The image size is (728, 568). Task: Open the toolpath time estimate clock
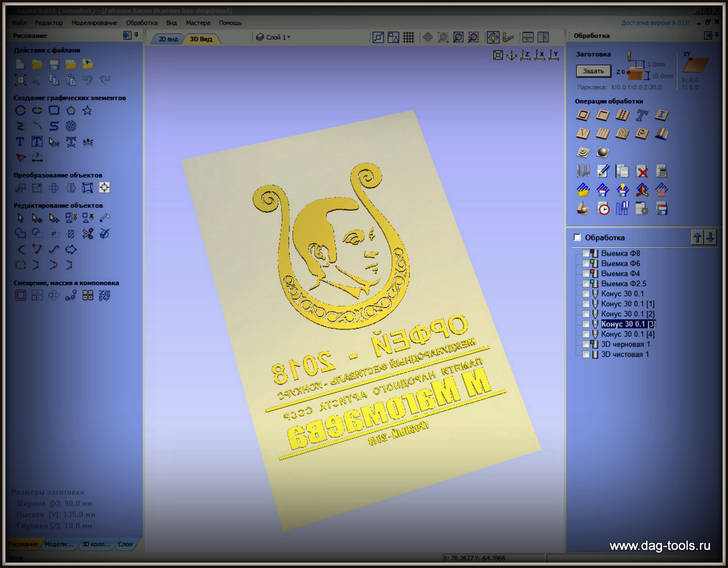click(x=602, y=209)
